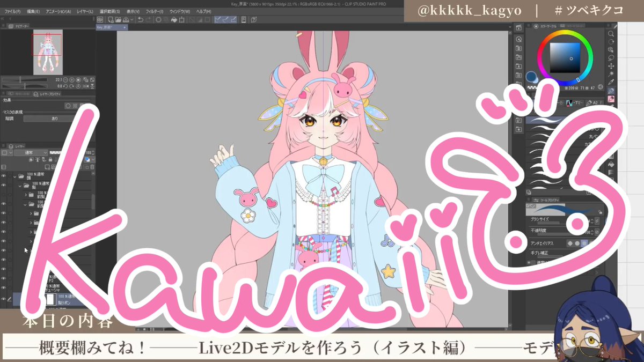The height and width of the screenshot is (362, 644).
Task: Select the A2 sub tool group tab
Action: click(594, 103)
